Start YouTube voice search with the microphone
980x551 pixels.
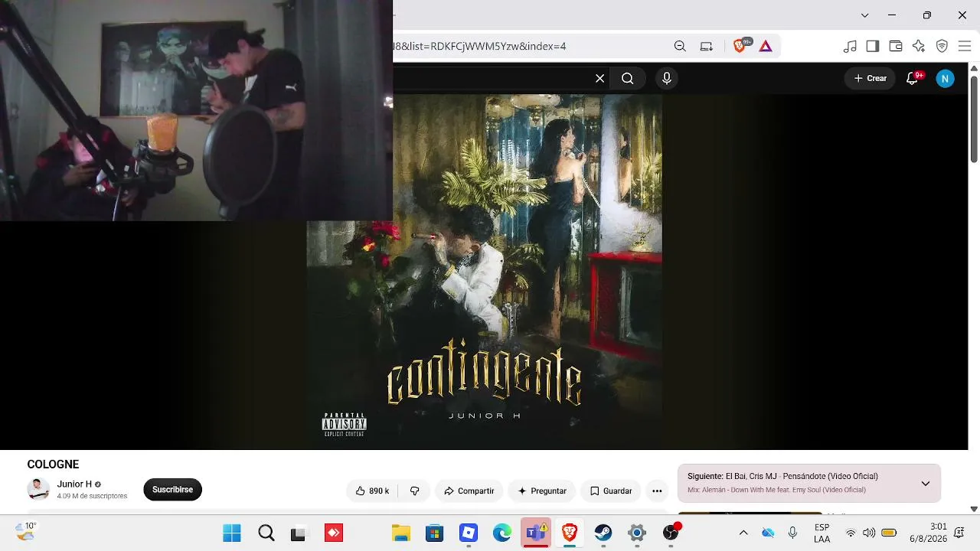click(x=667, y=78)
